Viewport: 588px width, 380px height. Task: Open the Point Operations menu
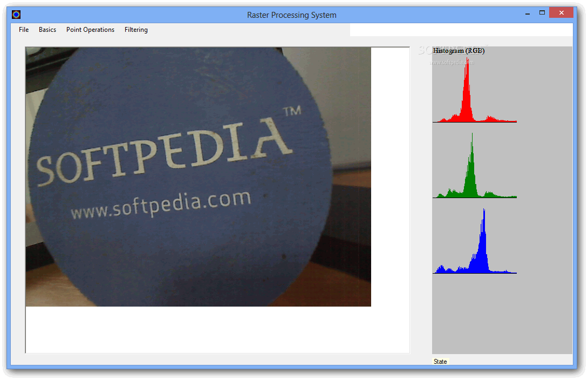(91, 30)
